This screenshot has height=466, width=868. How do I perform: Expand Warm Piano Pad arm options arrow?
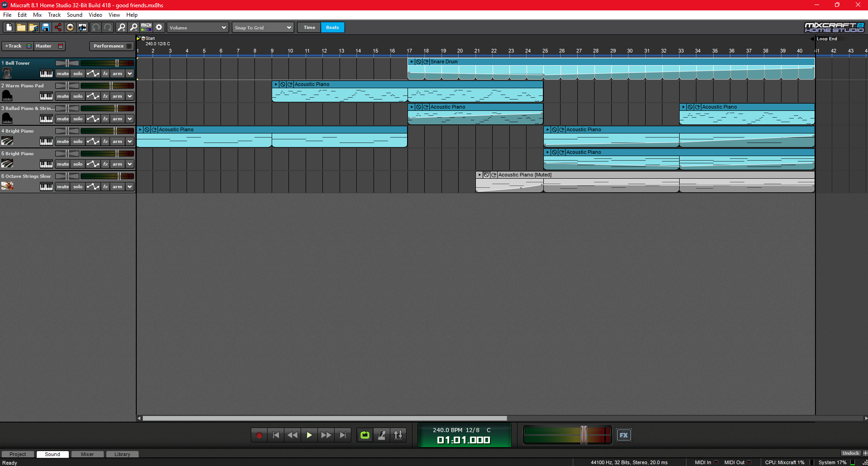coord(130,96)
